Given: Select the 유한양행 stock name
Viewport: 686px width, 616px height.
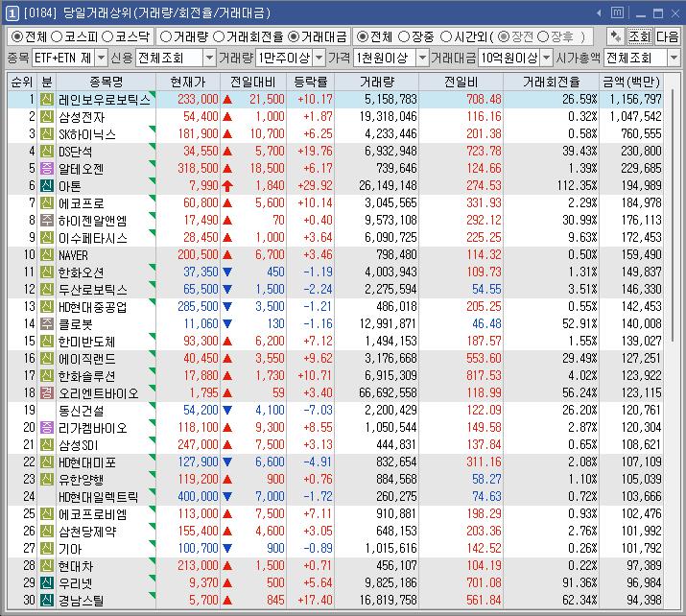Looking at the screenshot, I should tap(82, 480).
